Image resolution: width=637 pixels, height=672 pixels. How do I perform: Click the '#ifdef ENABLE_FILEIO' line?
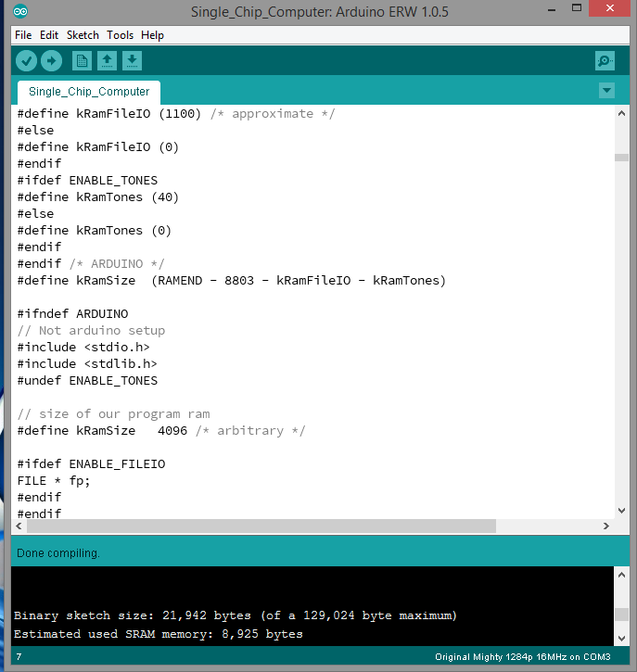click(91, 464)
